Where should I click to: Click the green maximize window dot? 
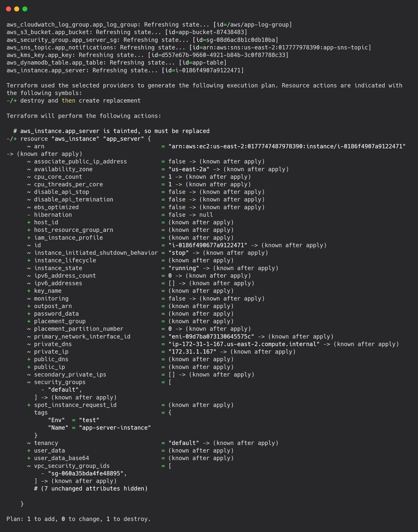point(25,9)
